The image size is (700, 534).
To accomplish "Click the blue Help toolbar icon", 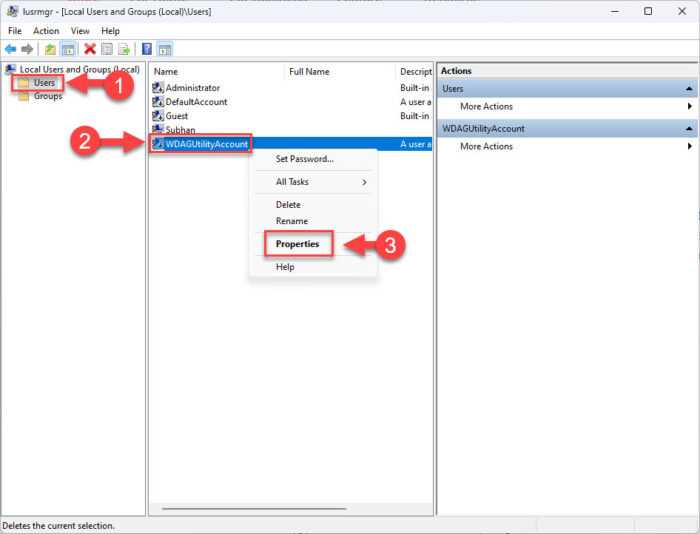I will (x=147, y=49).
